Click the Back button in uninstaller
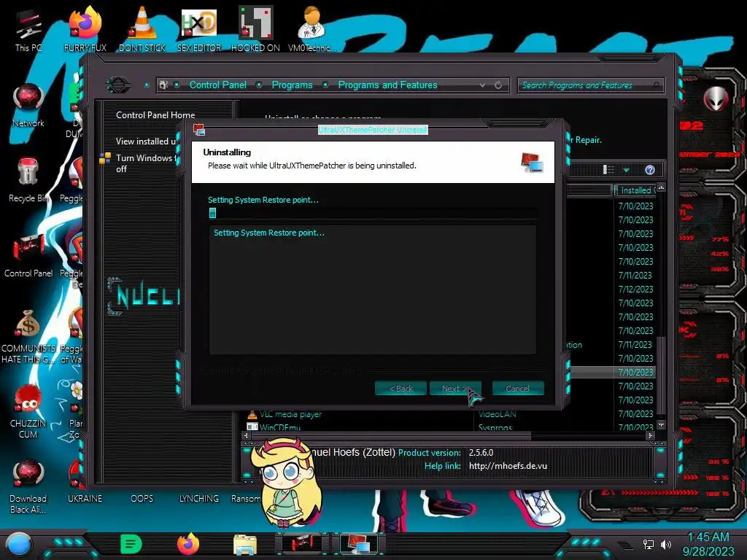This screenshot has width=747, height=560. click(401, 389)
